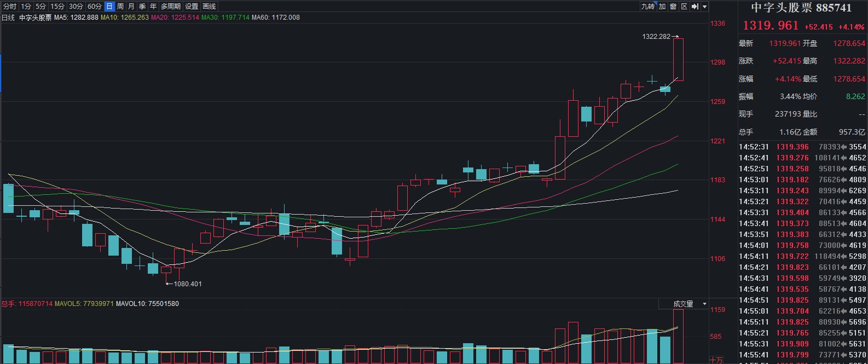Click the 加 add indicator icon
The image size is (868, 364).
coord(662,7)
